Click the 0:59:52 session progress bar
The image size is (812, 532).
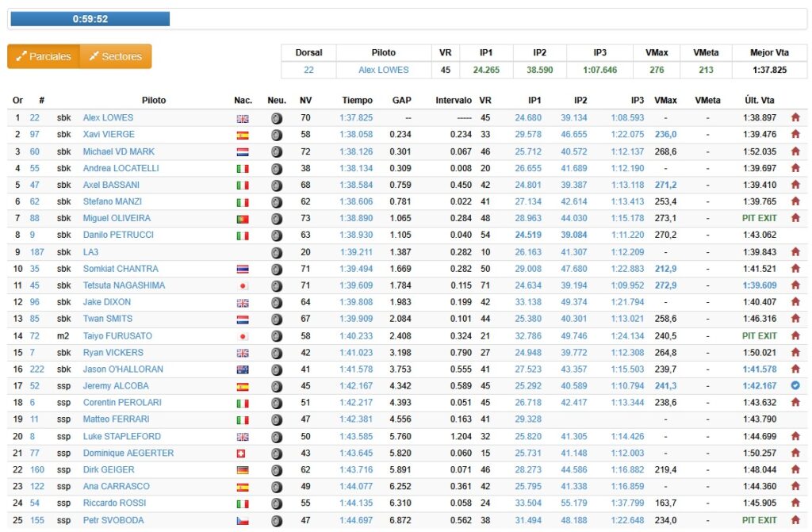(90, 19)
